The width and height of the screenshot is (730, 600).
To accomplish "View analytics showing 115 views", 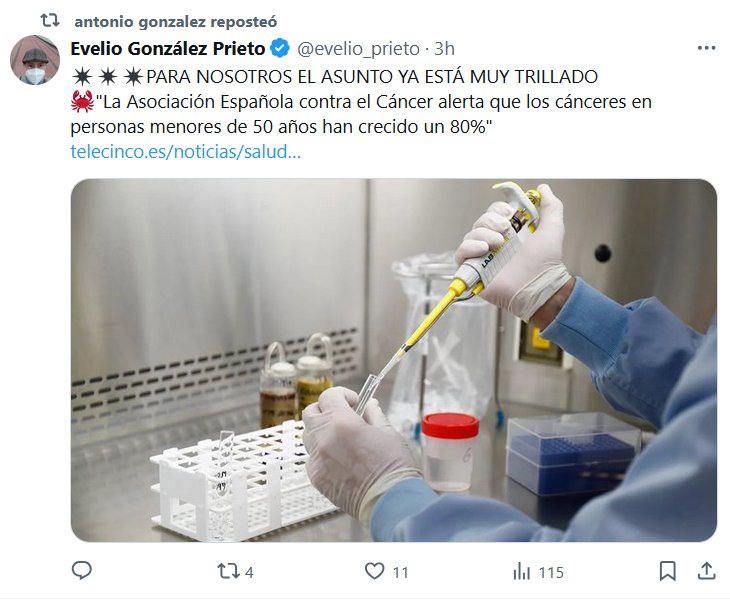I will point(538,571).
